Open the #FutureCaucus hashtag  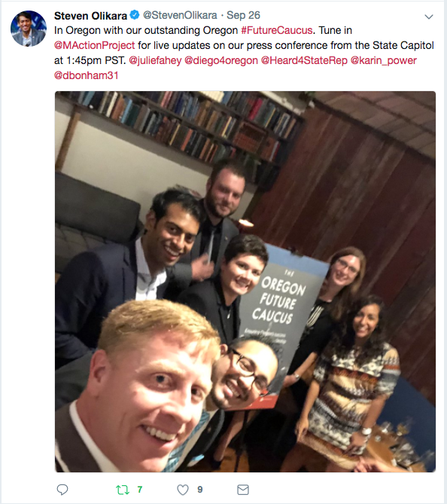pyautogui.click(x=276, y=30)
